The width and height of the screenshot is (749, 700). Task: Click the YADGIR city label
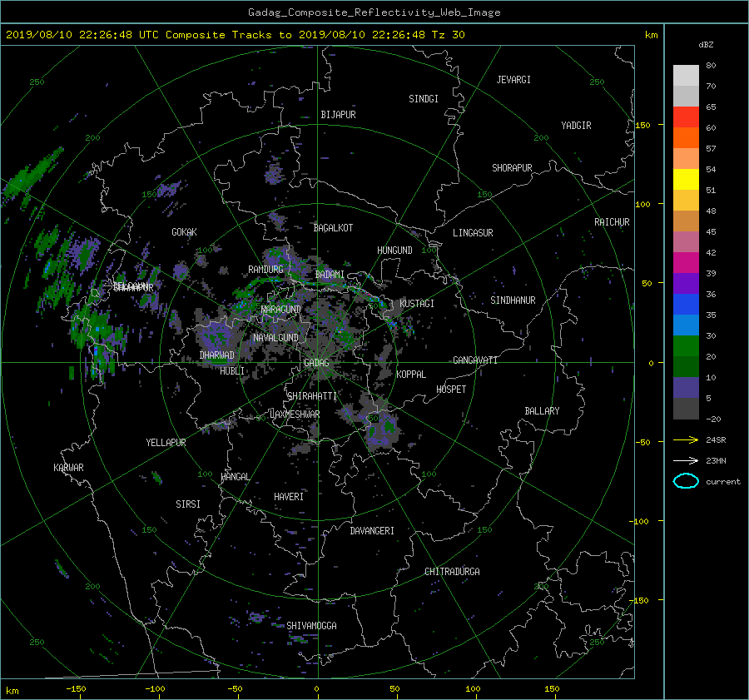pyautogui.click(x=576, y=126)
